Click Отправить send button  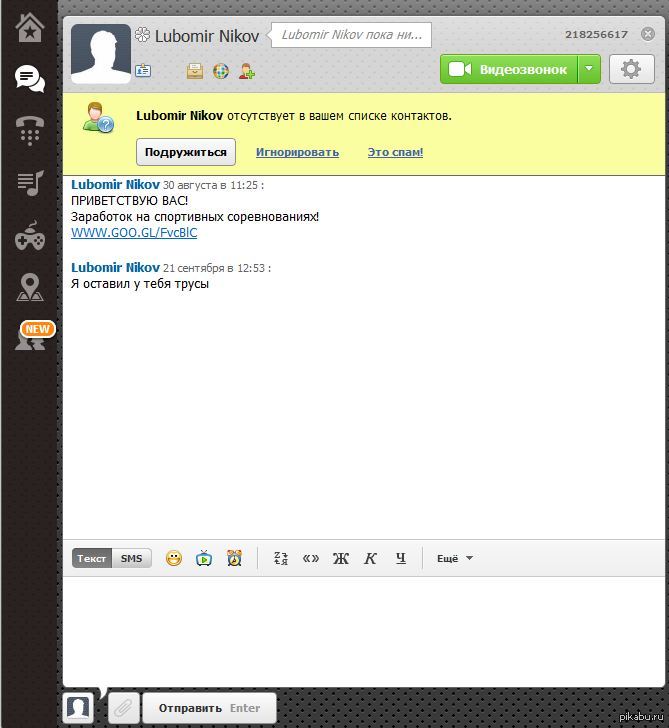[209, 708]
